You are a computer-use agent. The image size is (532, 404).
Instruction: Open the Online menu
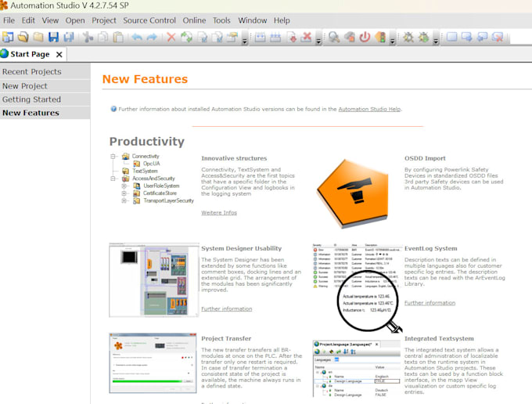click(x=194, y=20)
